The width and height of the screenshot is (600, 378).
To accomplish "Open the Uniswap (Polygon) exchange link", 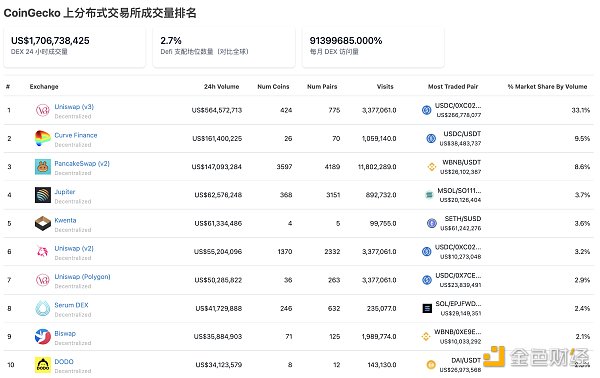I will (82, 277).
